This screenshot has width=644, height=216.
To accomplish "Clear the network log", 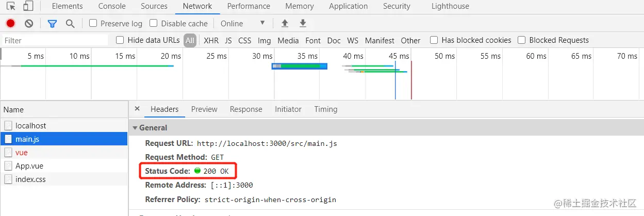I will tap(29, 23).
